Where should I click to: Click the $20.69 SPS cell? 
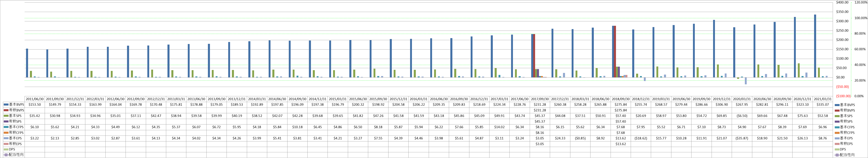coord(641,116)
